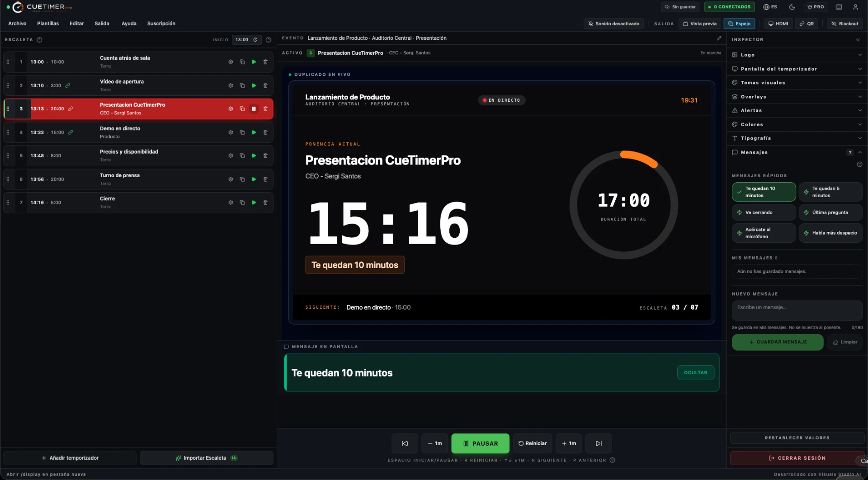Send quick message Te quedan 5 minutos

830,192
